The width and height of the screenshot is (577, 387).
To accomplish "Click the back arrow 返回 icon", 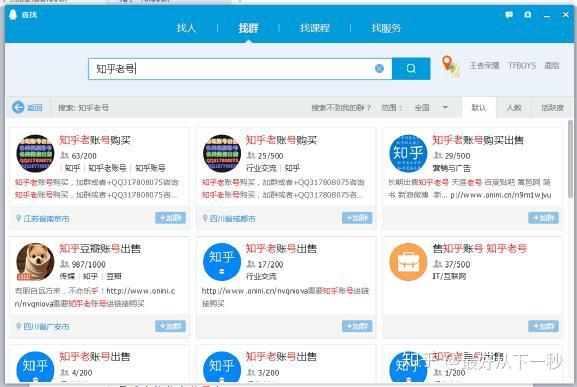I will point(18,107).
